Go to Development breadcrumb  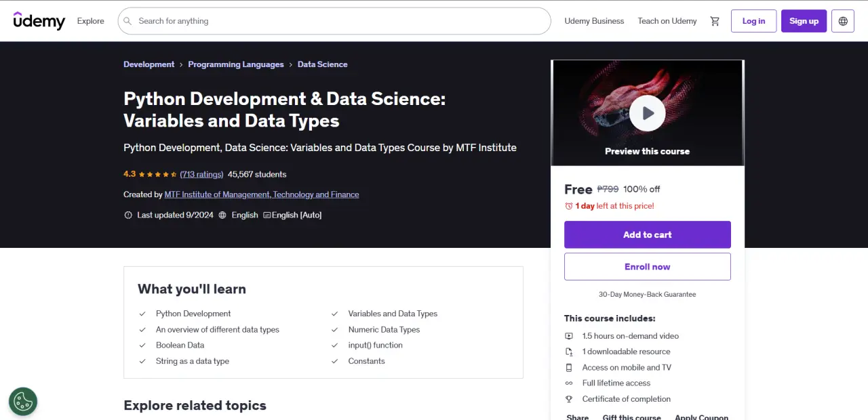click(149, 64)
